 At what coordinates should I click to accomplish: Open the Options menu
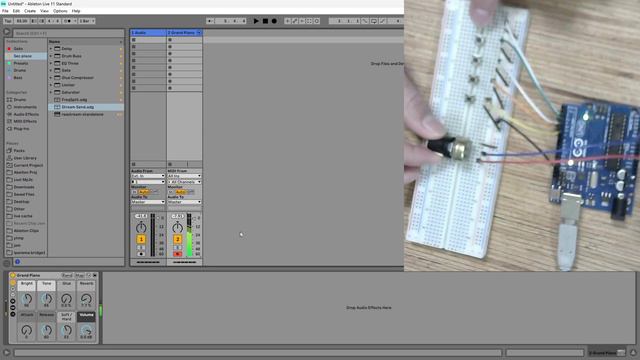(60, 11)
